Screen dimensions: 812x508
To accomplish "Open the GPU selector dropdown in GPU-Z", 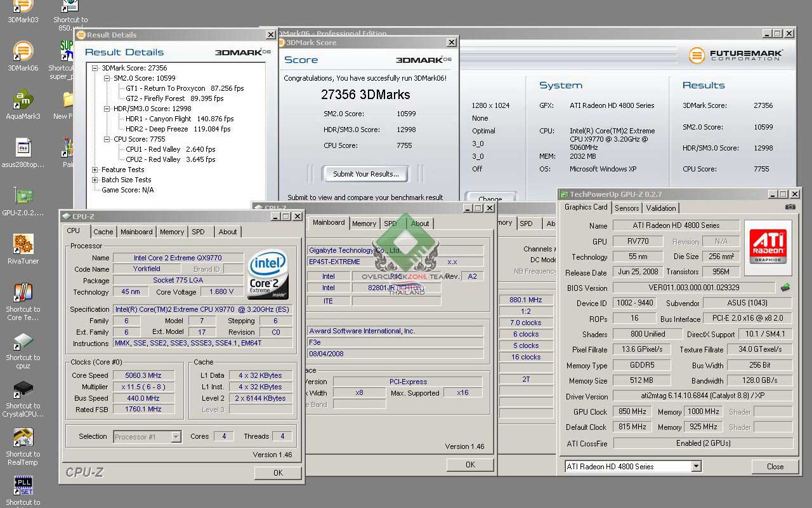I will point(696,466).
